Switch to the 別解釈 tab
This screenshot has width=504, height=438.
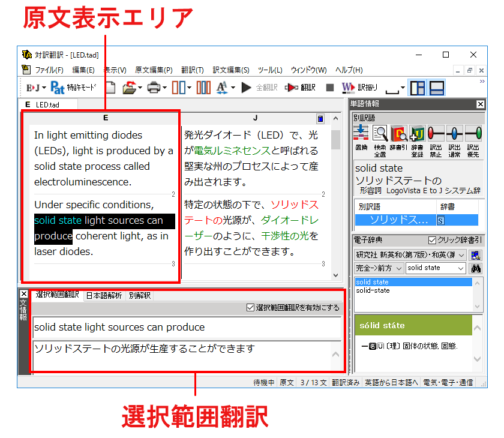click(x=140, y=296)
